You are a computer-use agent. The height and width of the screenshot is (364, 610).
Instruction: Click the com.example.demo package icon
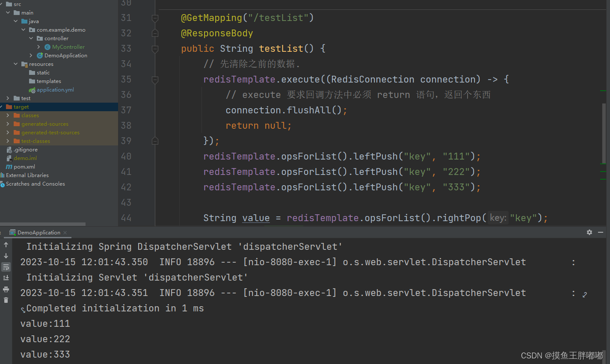point(32,30)
